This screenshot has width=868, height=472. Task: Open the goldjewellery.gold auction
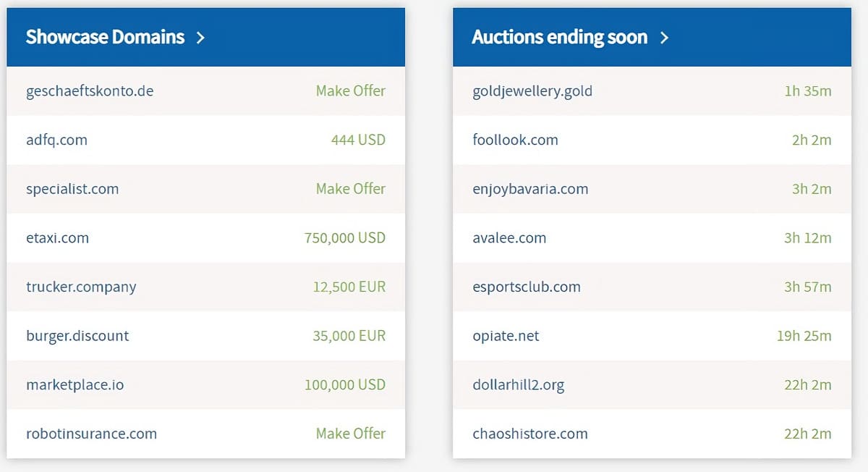[x=532, y=91]
